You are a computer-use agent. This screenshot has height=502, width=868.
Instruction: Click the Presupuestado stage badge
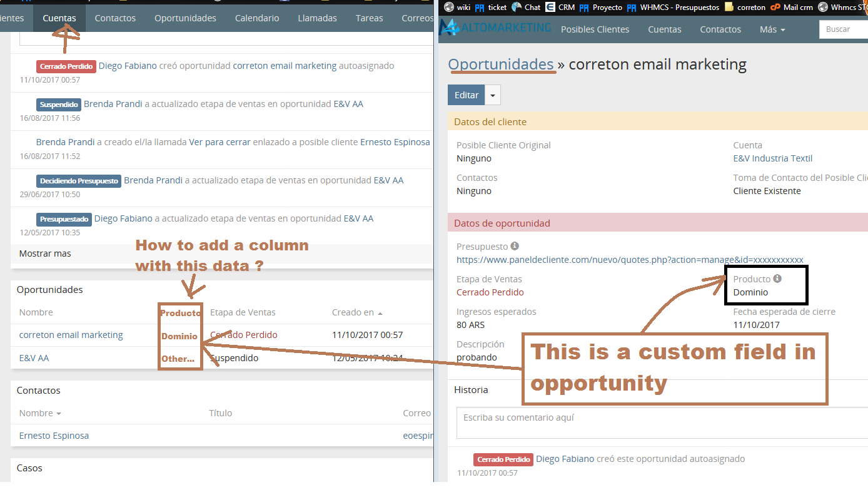[x=64, y=219]
